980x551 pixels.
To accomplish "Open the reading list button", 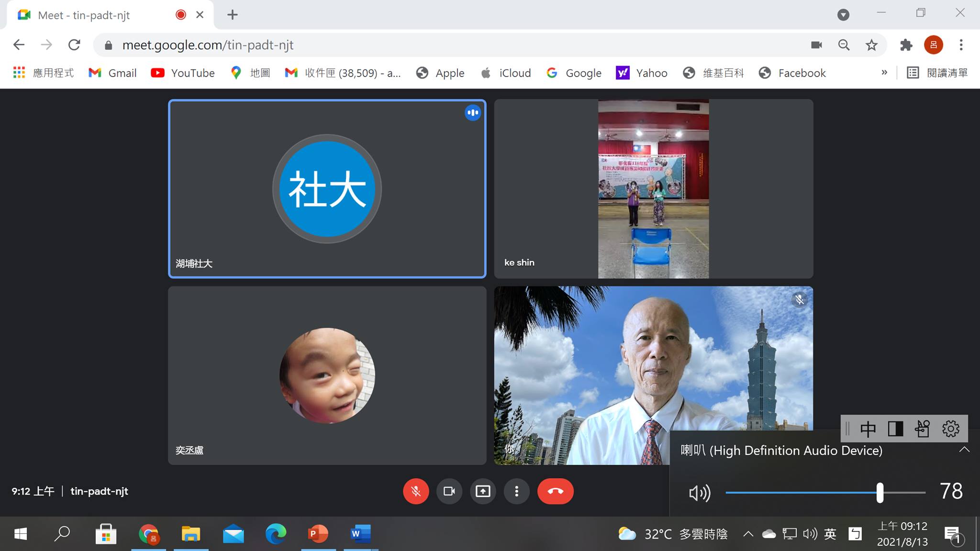I will [x=937, y=73].
